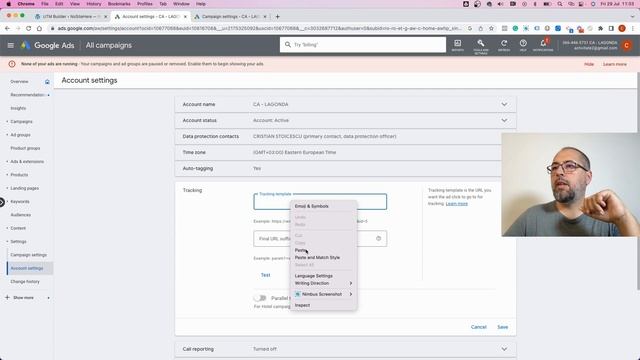Open the Chrome extensions puzzle icon
Image resolution: width=640 pixels, height=360 pixels.
pos(600,28)
